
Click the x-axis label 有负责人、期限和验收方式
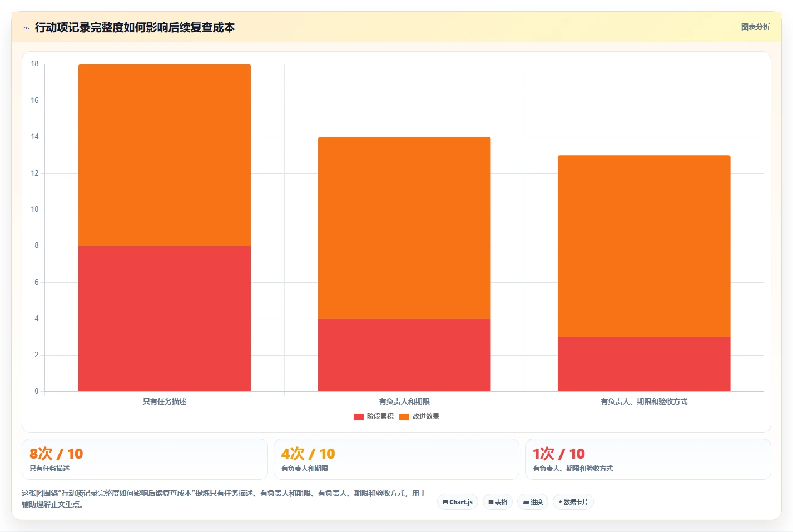click(644, 401)
